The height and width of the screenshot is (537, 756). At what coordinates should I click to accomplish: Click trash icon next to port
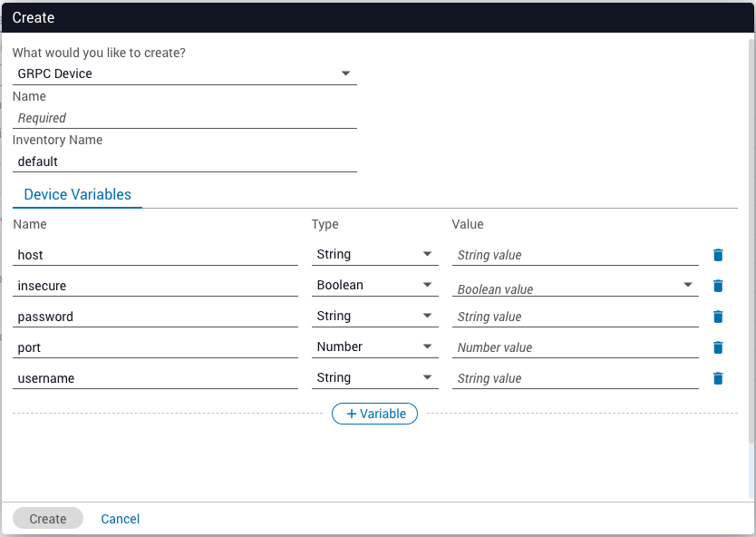(x=718, y=347)
